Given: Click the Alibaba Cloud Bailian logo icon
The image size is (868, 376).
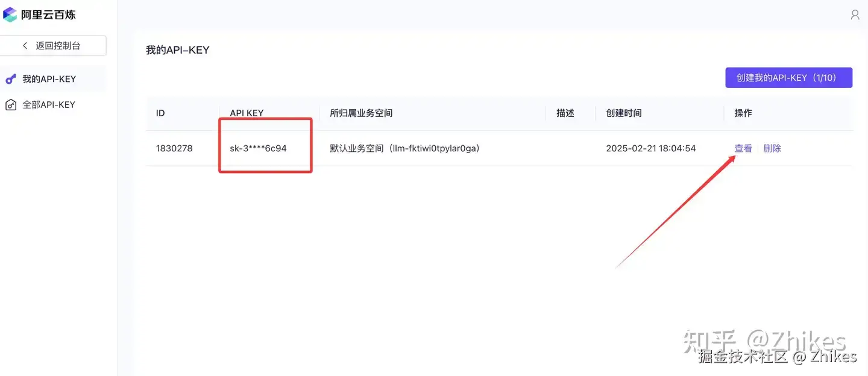Looking at the screenshot, I should coord(10,14).
